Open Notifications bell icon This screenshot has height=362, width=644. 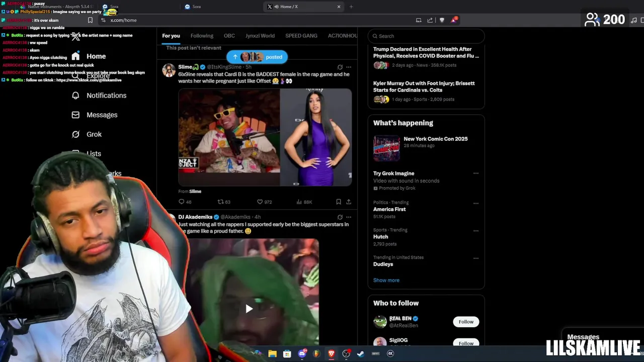[75, 96]
